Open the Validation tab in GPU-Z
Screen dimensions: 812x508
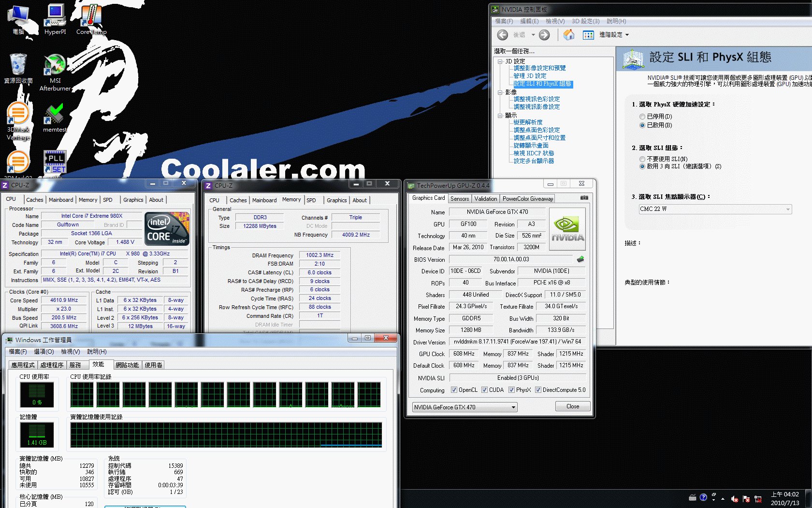485,199
